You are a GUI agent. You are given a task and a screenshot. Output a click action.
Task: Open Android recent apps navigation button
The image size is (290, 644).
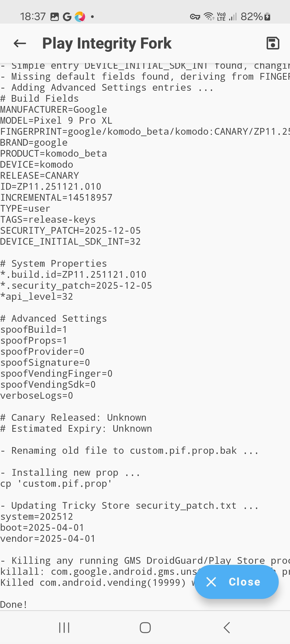pyautogui.click(x=64, y=628)
